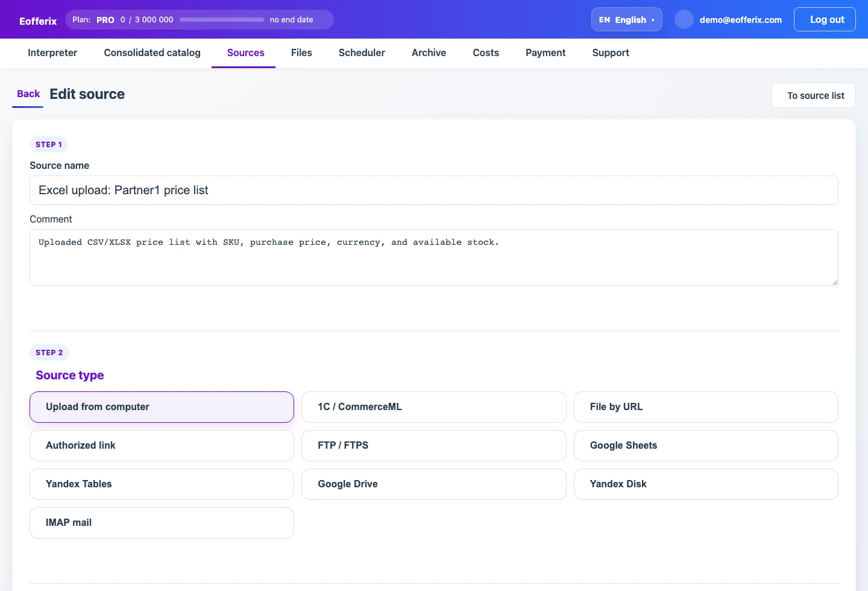The width and height of the screenshot is (868, 591).
Task: Open the Costs tab
Action: (x=486, y=53)
